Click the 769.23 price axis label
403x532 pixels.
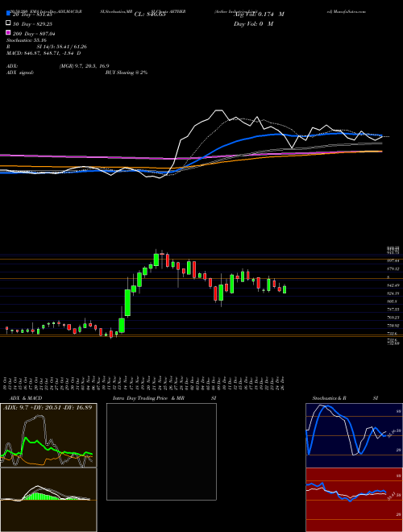click(x=393, y=318)
